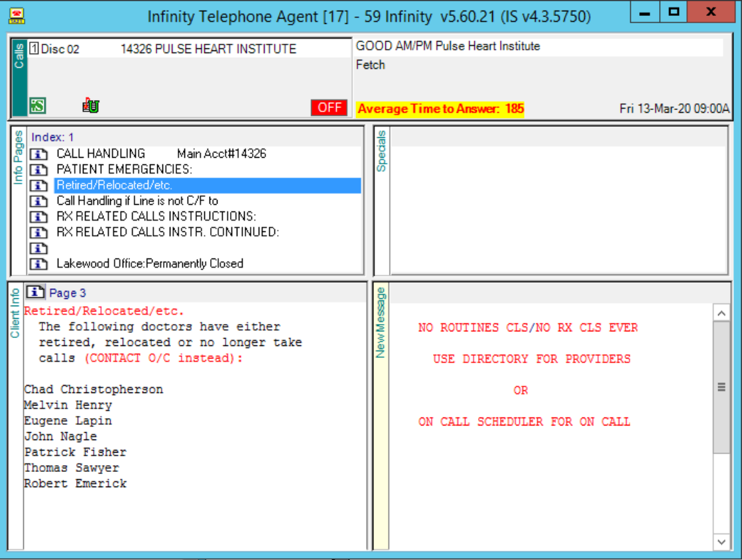Viewport: 742px width, 560px height.
Task: Click Main Acct#14326 text
Action: click(221, 154)
